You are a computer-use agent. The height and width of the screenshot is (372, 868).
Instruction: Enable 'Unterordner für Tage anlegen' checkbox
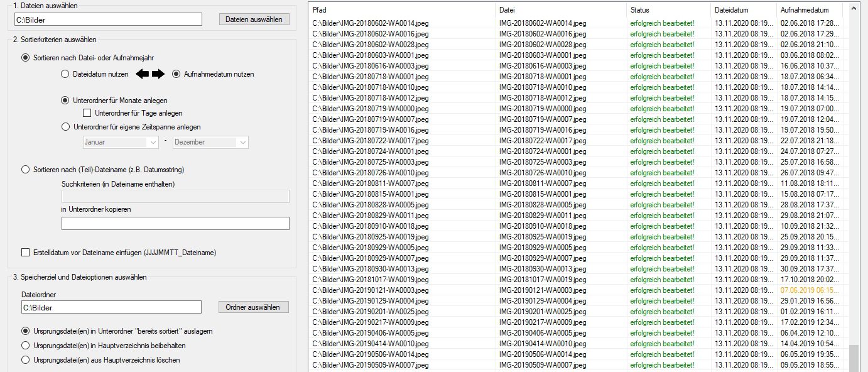pyautogui.click(x=87, y=113)
